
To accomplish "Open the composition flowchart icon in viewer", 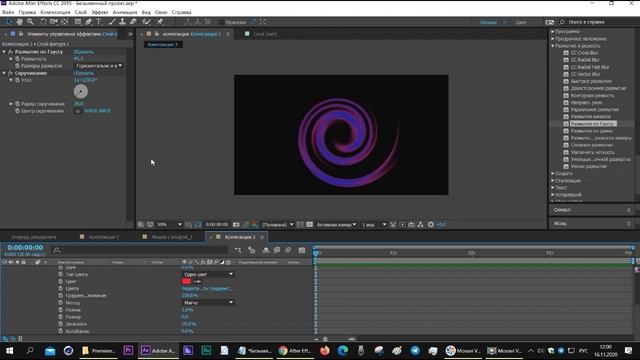I will tap(420, 224).
